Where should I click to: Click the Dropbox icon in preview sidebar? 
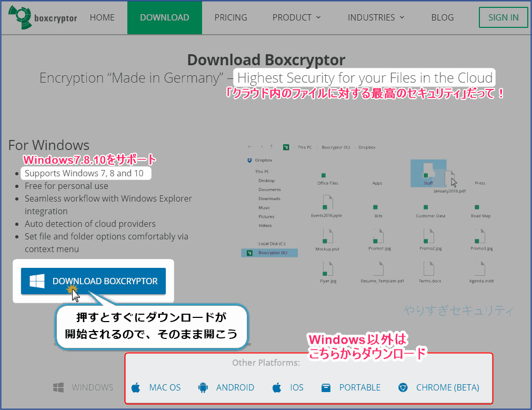pyautogui.click(x=250, y=160)
